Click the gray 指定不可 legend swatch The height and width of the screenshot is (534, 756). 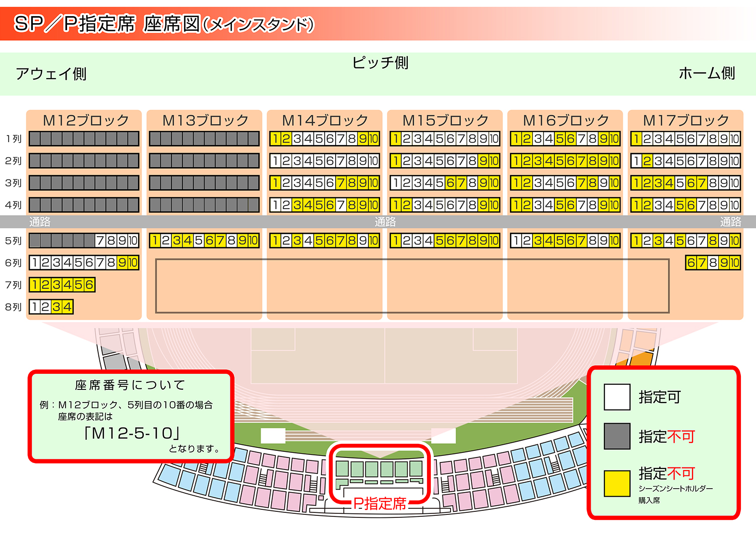617,436
